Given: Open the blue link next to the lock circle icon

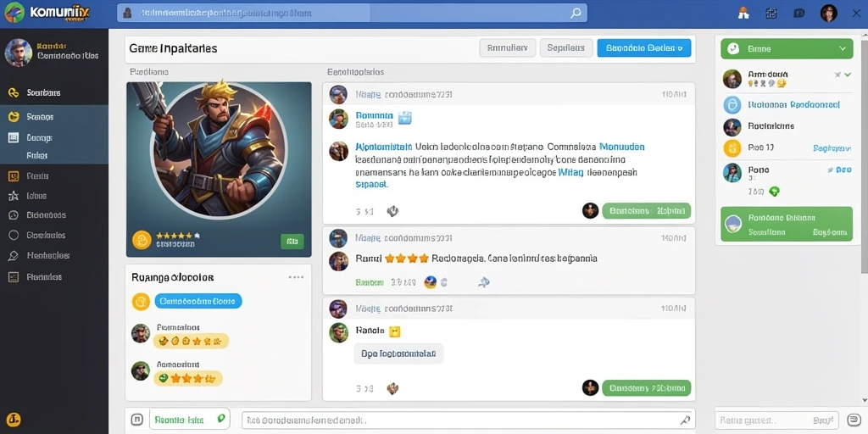Looking at the screenshot, I should [x=793, y=104].
